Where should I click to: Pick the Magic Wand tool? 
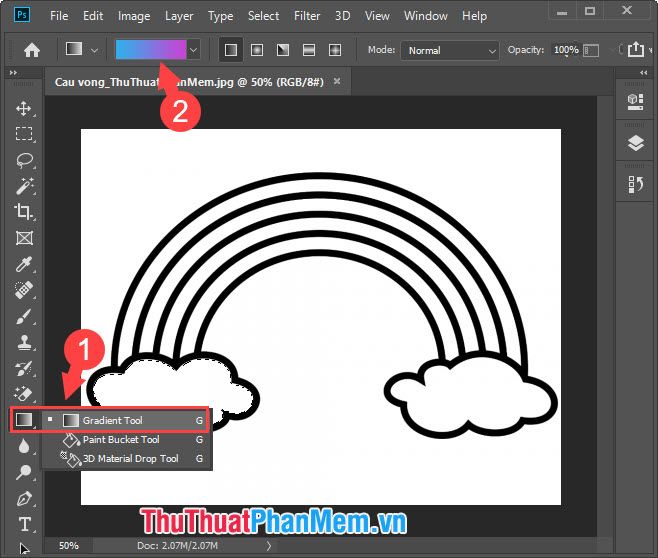point(24,186)
